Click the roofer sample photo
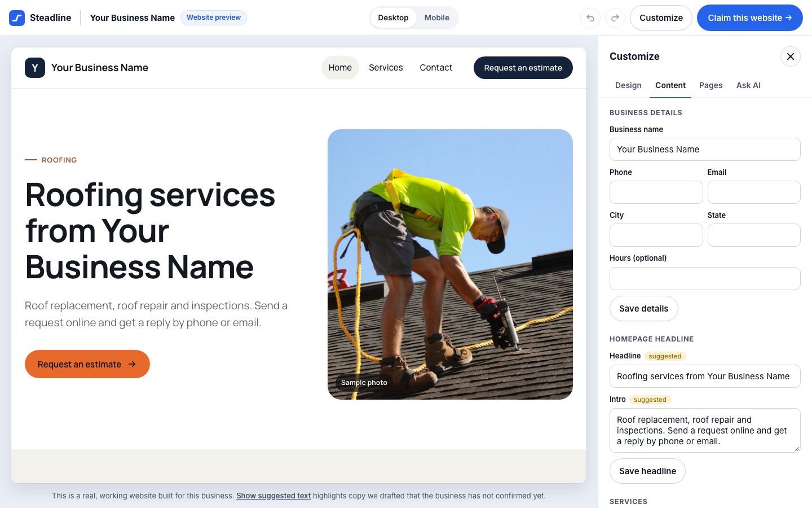Screen dimensions: 812x508 [450, 264]
